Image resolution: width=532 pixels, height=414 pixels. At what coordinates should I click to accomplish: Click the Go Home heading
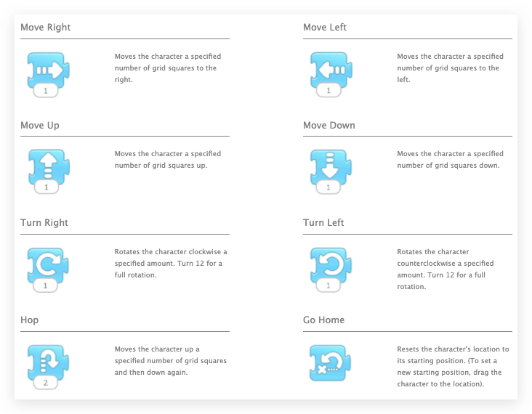(323, 320)
